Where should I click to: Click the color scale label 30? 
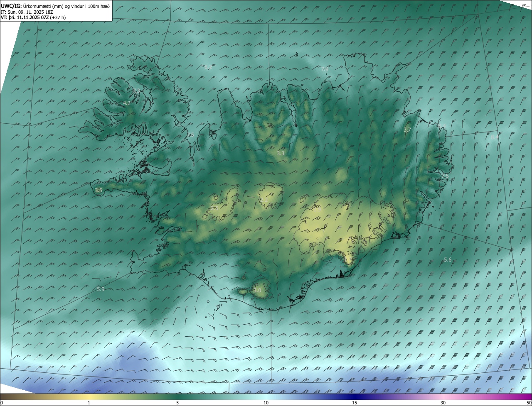(x=443, y=403)
